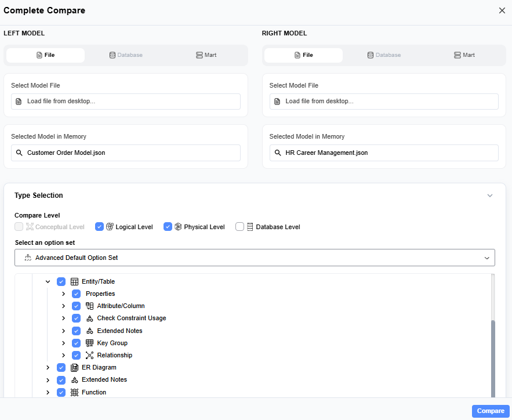
Task: Expand the Function tree node
Action: [48, 392]
